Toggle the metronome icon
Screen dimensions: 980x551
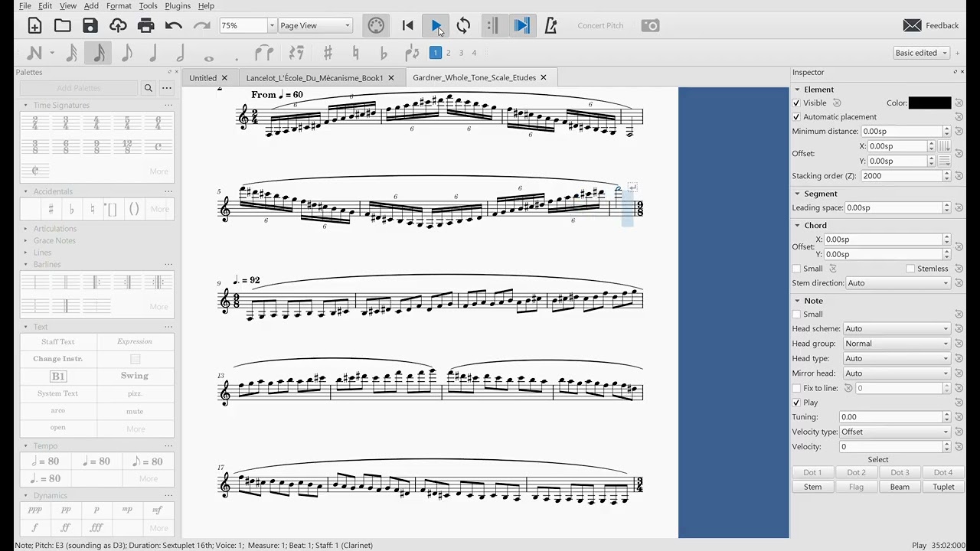[550, 25]
